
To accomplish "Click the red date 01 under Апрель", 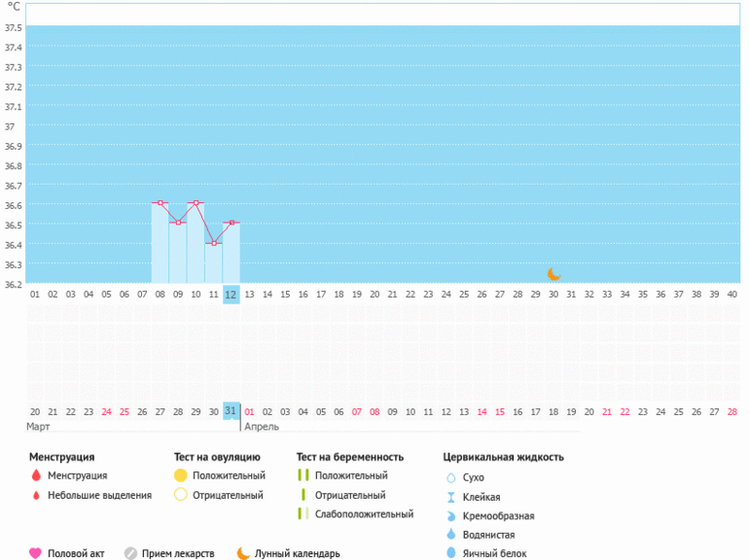I will coord(249,411).
